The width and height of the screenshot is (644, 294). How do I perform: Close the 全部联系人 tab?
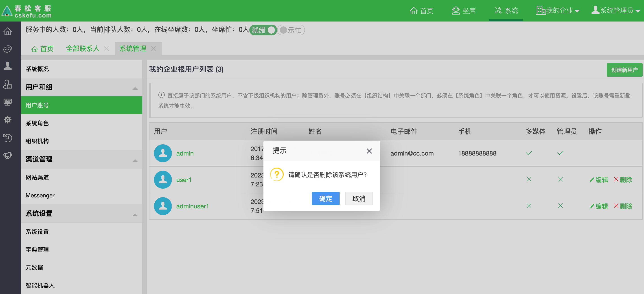[x=107, y=49]
